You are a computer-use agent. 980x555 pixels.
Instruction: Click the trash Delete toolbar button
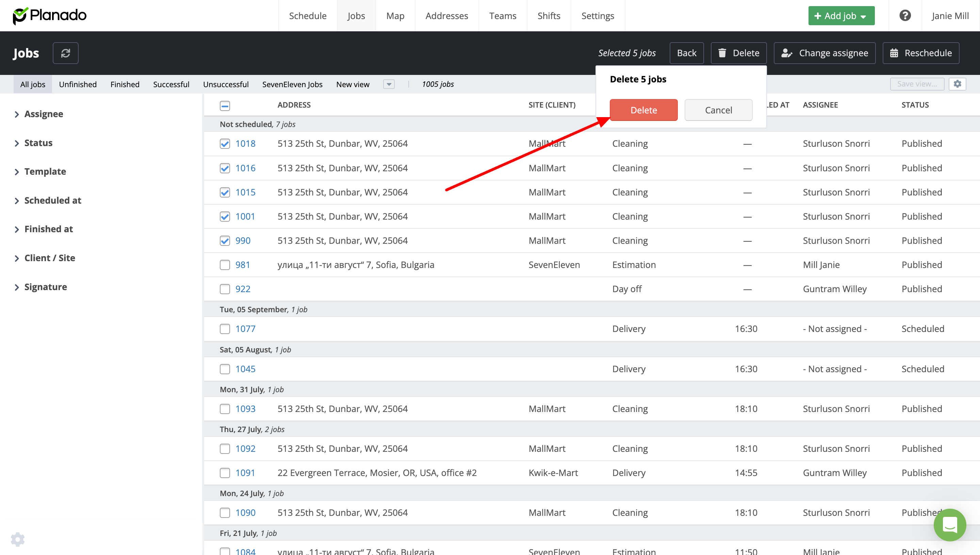point(738,53)
